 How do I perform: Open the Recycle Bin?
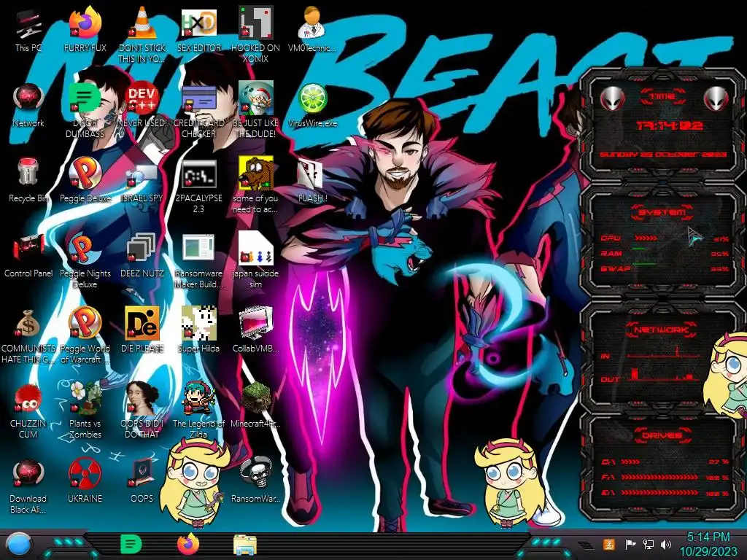click(x=28, y=172)
